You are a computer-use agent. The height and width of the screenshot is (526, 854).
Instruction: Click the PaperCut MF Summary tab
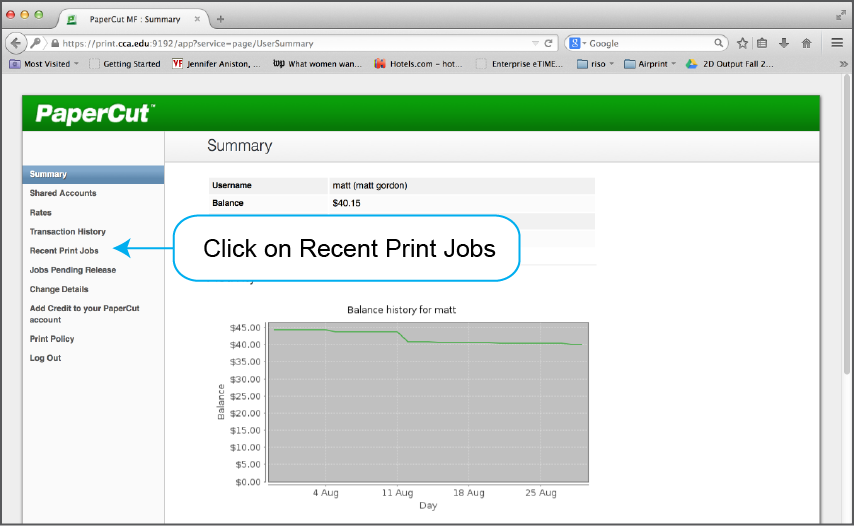point(134,19)
